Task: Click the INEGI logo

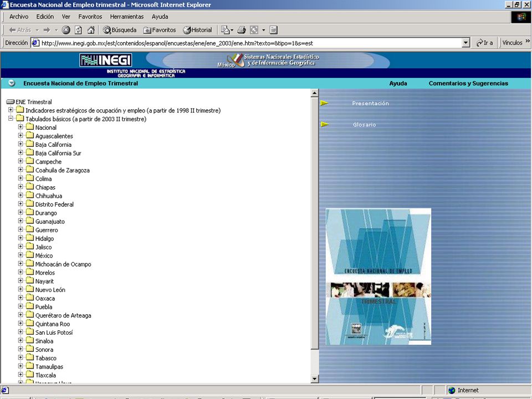Action: point(105,60)
